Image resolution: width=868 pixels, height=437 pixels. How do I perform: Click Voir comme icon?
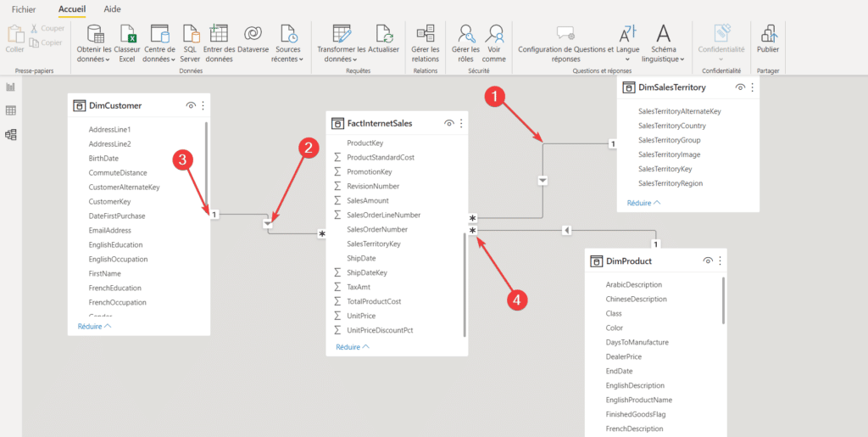click(x=494, y=34)
